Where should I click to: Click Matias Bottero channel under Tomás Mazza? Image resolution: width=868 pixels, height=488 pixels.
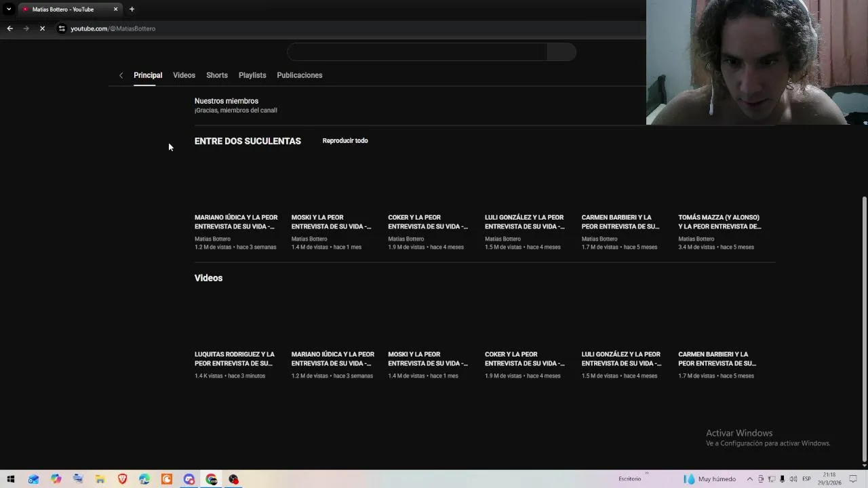[x=696, y=239]
